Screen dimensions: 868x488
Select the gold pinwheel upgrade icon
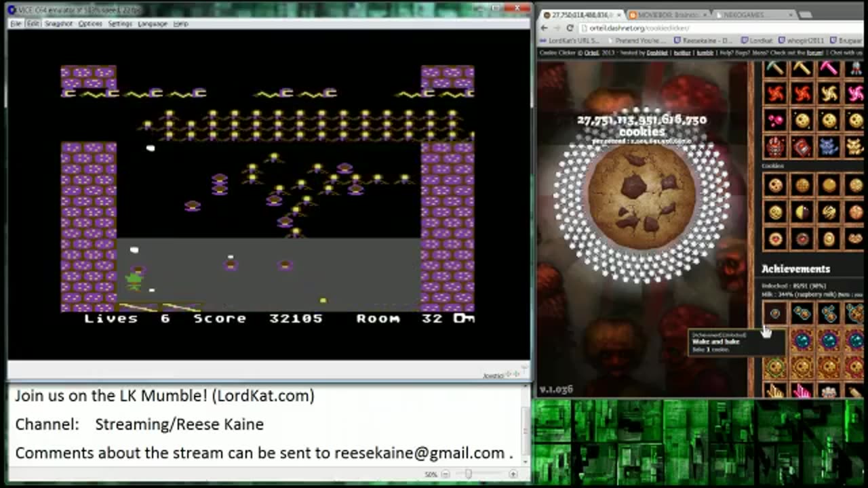(829, 94)
